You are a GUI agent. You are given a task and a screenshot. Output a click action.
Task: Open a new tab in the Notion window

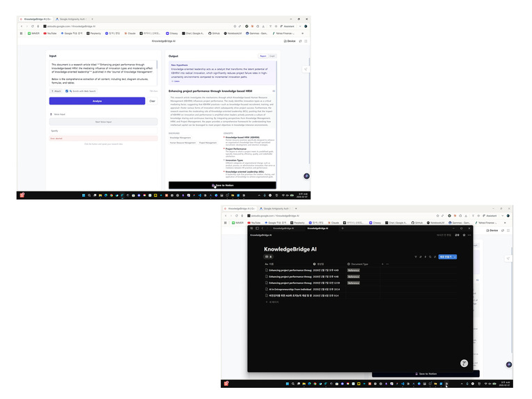point(343,228)
